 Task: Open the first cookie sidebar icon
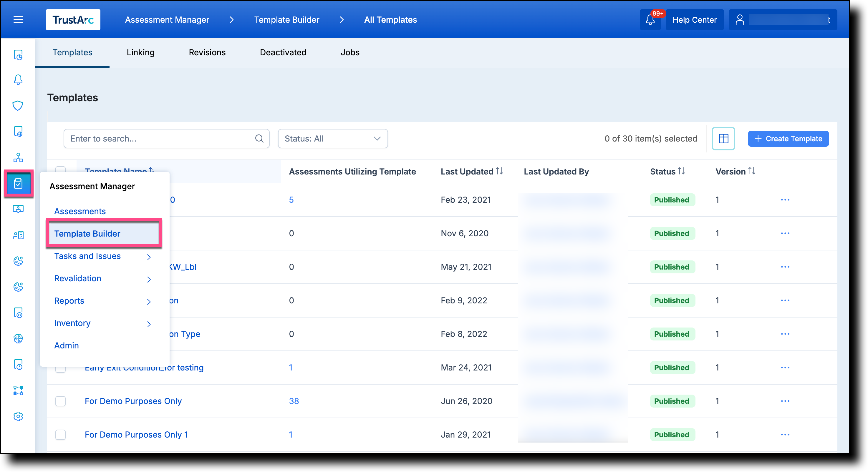tap(18, 261)
